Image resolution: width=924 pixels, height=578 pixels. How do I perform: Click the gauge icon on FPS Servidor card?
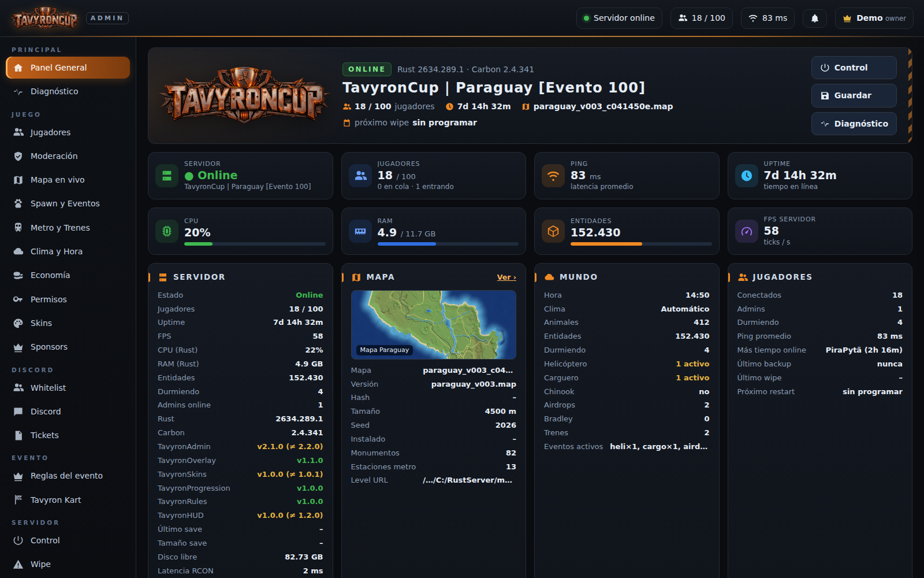[747, 231]
